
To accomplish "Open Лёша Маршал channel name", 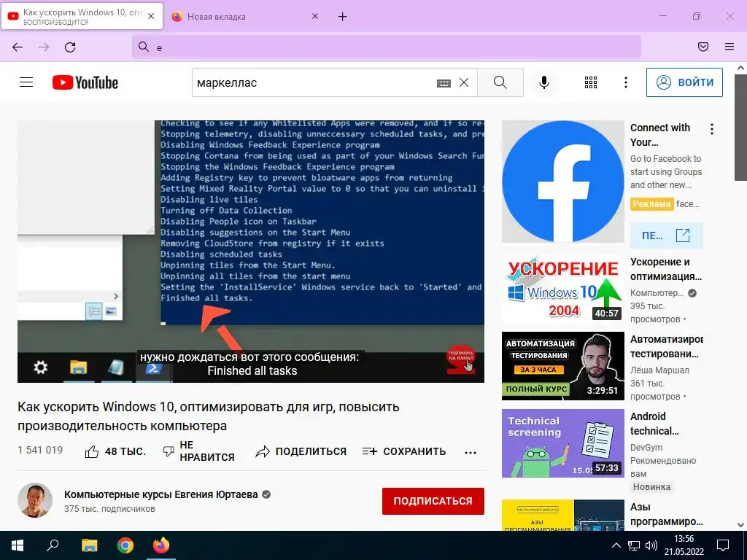I will 659,370.
